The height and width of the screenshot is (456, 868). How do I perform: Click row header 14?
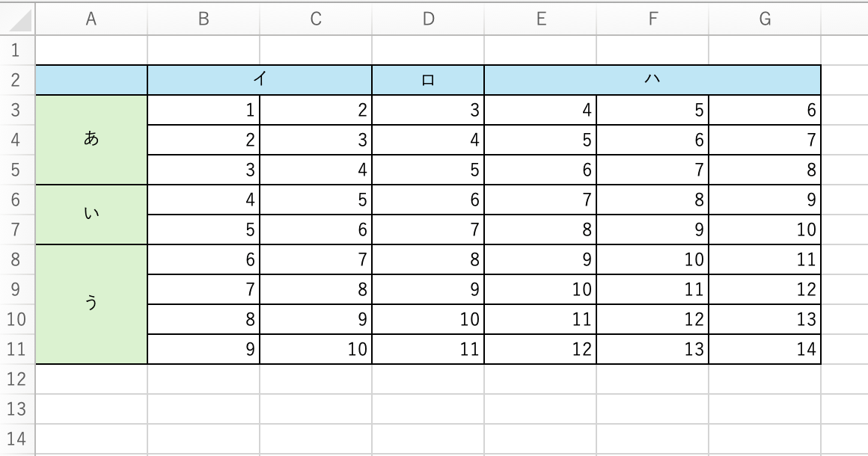click(17, 439)
